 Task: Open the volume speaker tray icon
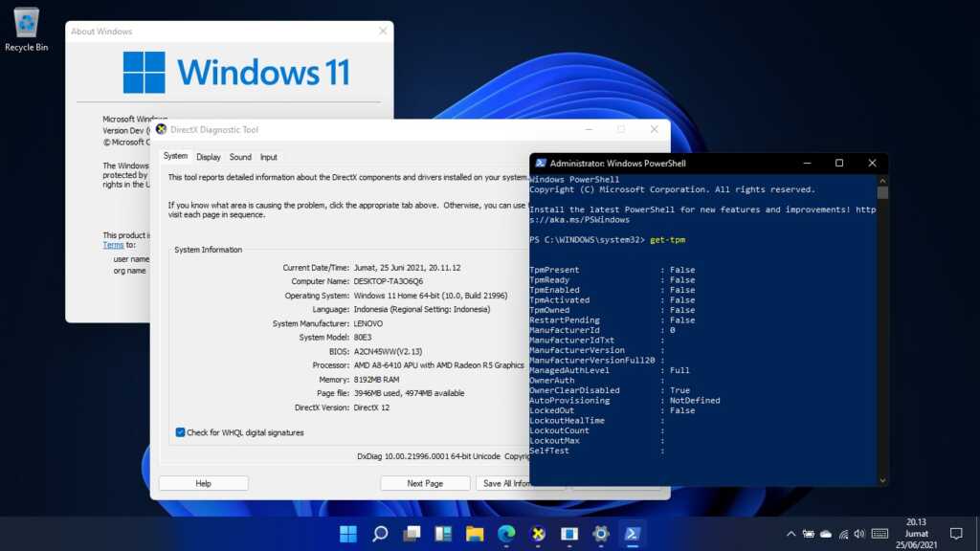pyautogui.click(x=860, y=534)
